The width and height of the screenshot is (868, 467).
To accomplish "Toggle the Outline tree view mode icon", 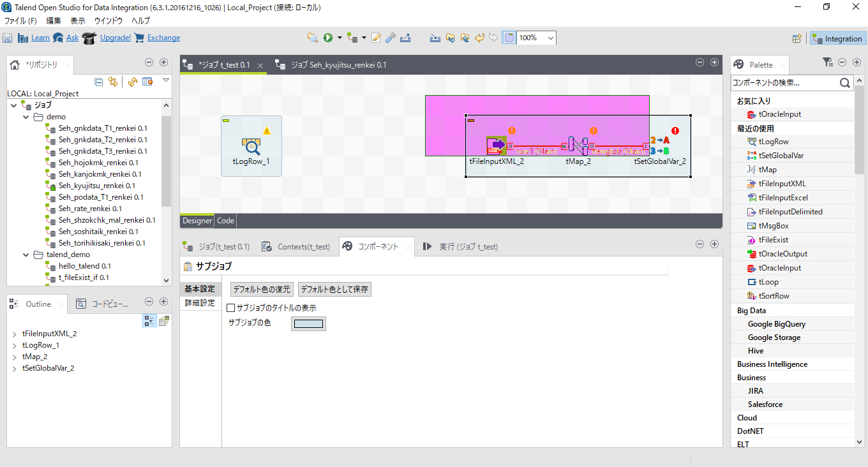I will click(149, 321).
